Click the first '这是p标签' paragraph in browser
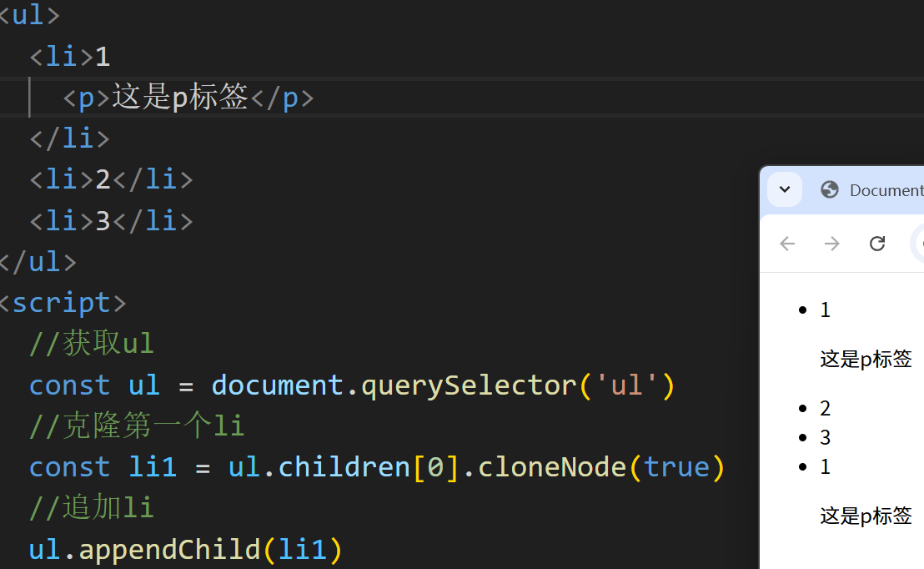The width and height of the screenshot is (924, 569). click(866, 359)
